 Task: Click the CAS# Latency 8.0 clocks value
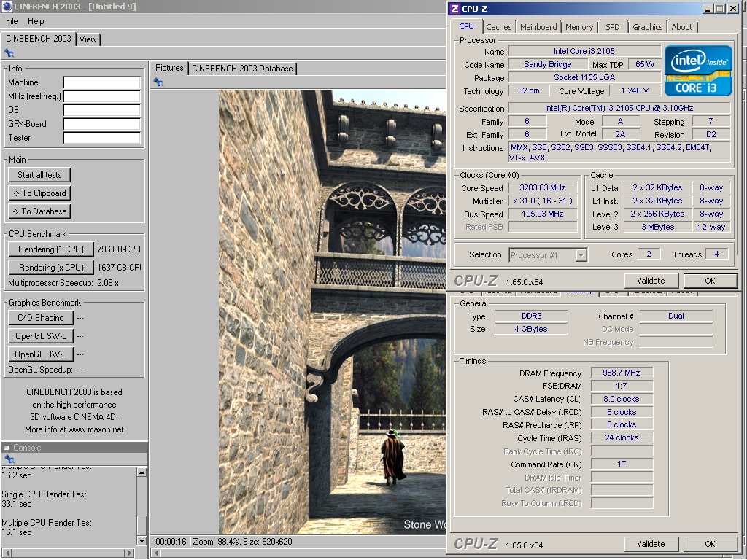622,399
